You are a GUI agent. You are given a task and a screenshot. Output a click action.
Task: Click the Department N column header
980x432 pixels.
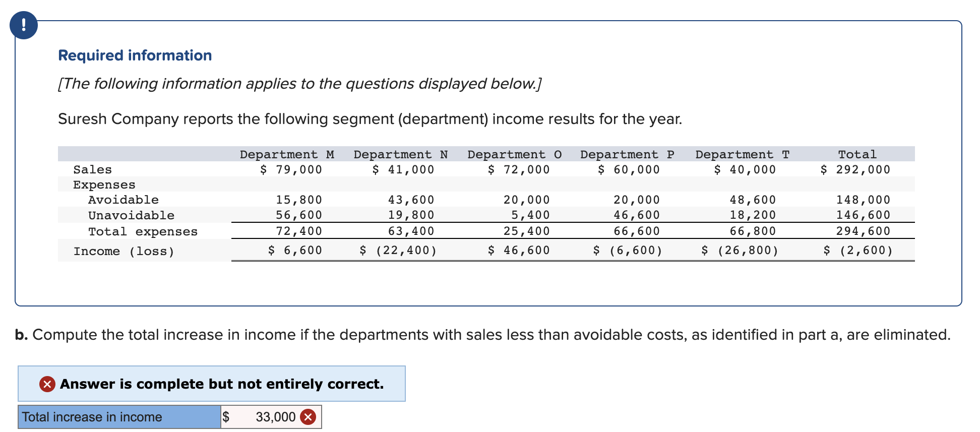click(x=401, y=154)
